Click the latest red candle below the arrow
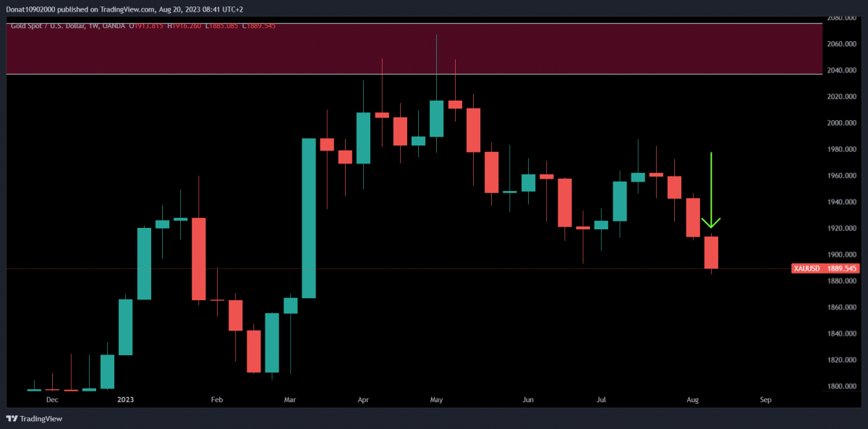 pyautogui.click(x=712, y=252)
